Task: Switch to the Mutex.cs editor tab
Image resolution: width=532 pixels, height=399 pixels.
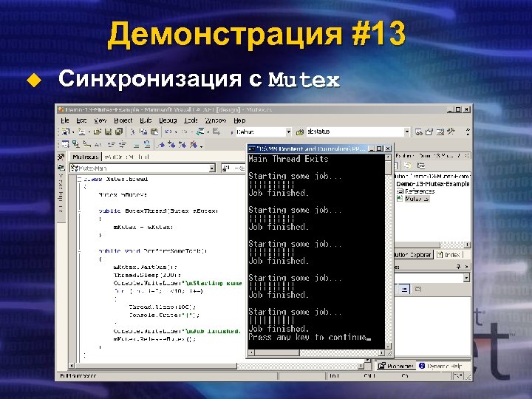Action: 85,157
